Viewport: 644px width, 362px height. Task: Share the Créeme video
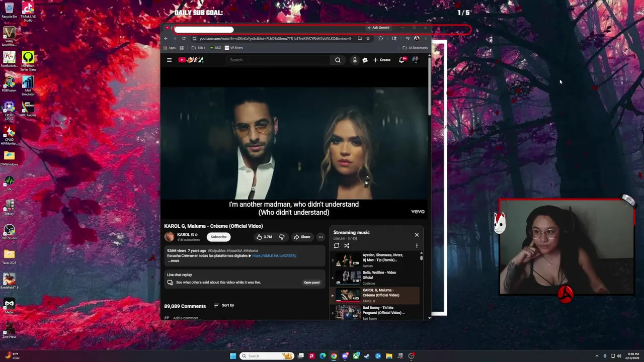[302, 237]
